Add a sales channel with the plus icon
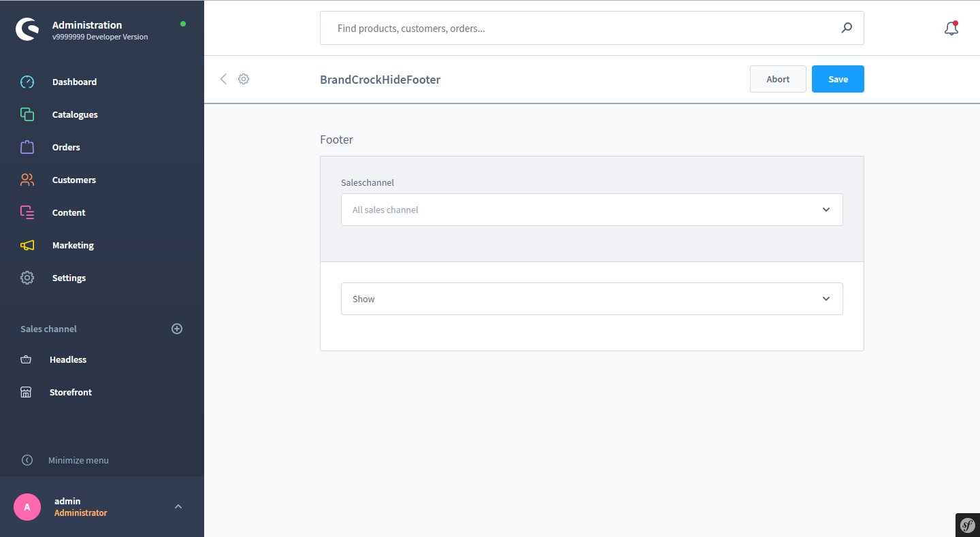This screenshot has height=537, width=980. 177,329
